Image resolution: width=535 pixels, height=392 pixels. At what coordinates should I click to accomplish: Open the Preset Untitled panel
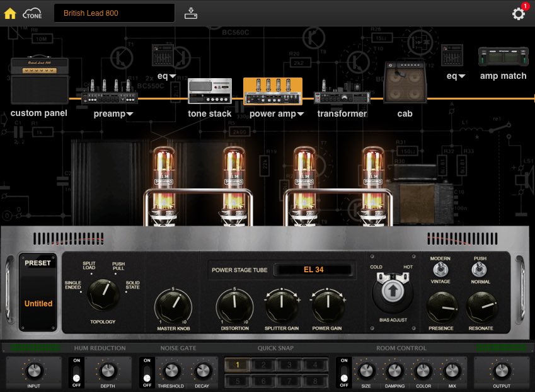(38, 292)
